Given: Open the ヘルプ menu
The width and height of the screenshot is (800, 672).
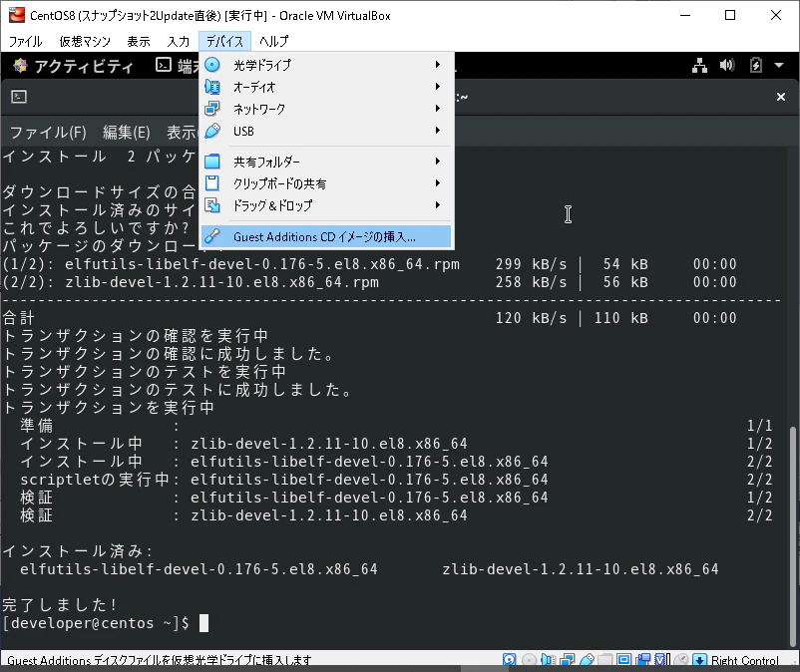Looking at the screenshot, I should (x=273, y=41).
